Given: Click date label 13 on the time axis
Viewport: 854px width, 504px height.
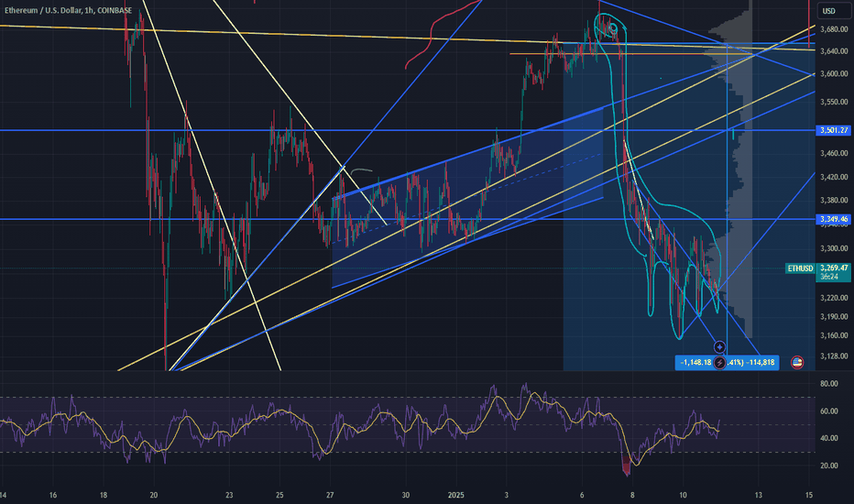Looking at the screenshot, I should [x=758, y=495].
